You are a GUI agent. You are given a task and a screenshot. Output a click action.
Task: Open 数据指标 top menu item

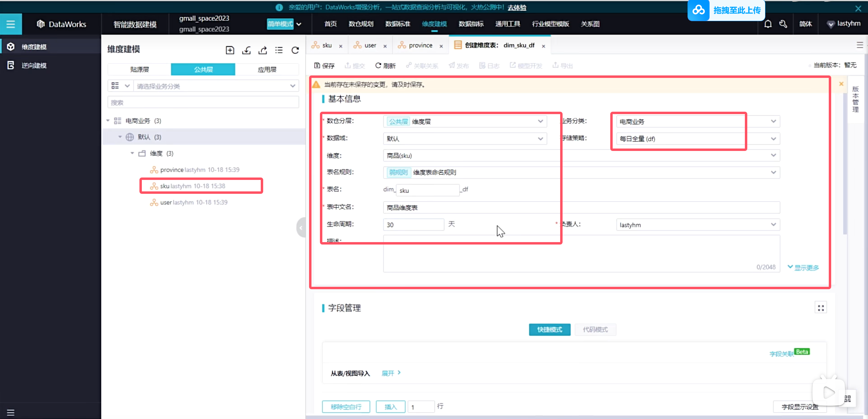471,24
